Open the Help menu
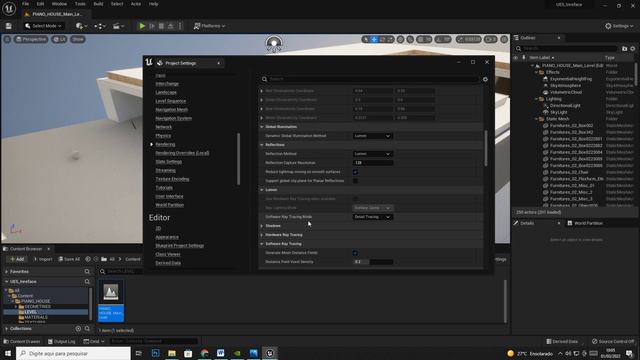Viewport: 640px width, 360px height. (153, 4)
